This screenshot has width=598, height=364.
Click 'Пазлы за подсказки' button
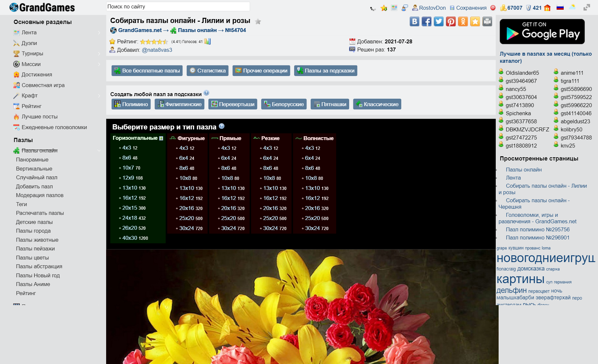click(326, 71)
